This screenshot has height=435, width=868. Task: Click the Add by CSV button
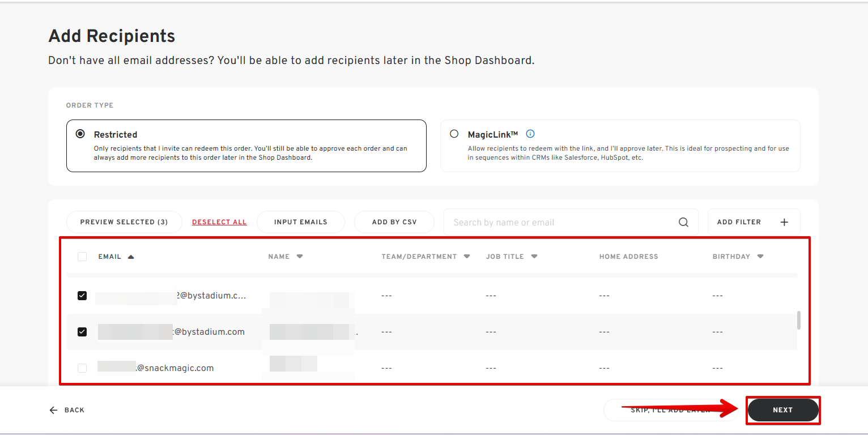[x=394, y=222]
